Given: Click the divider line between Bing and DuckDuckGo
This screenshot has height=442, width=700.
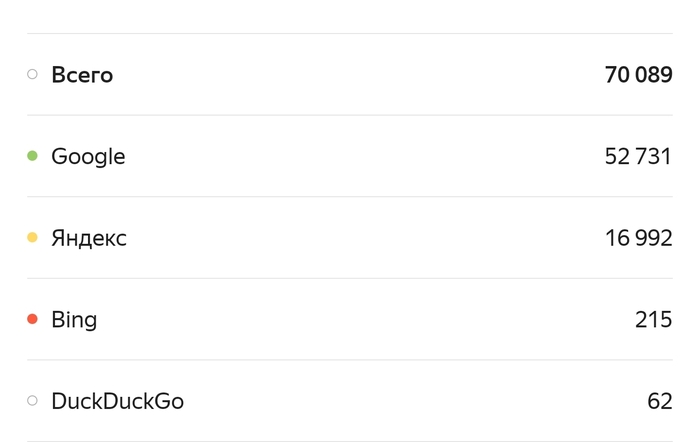Looking at the screenshot, I should [350, 360].
